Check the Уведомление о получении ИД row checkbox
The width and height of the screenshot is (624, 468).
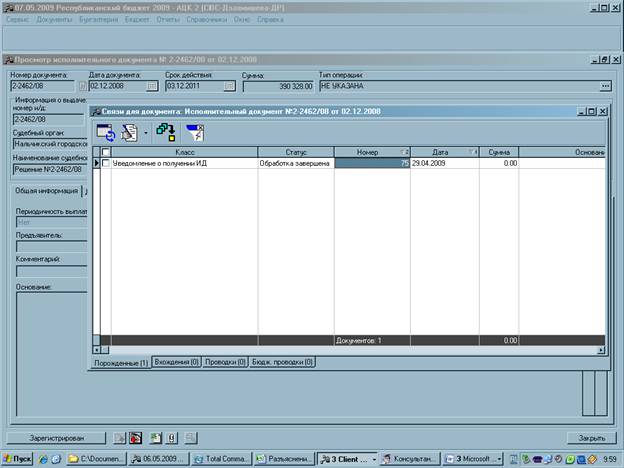pos(106,163)
